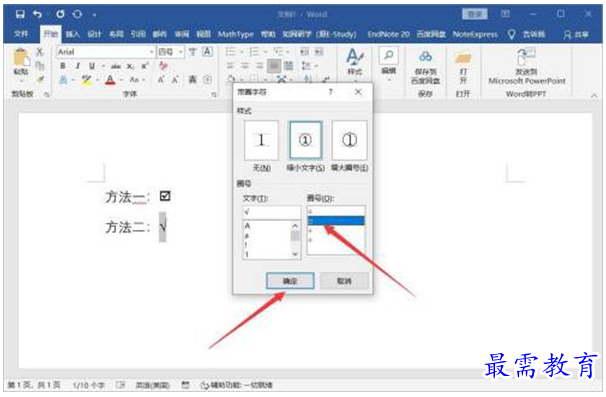Click the Multilevel list icon
The image size is (606, 397).
(277, 51)
